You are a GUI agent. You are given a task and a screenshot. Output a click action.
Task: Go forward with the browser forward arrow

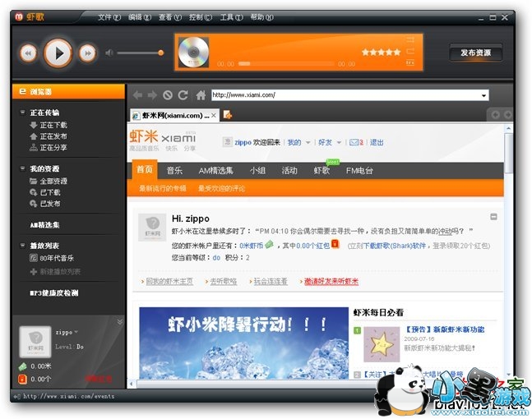tap(152, 95)
